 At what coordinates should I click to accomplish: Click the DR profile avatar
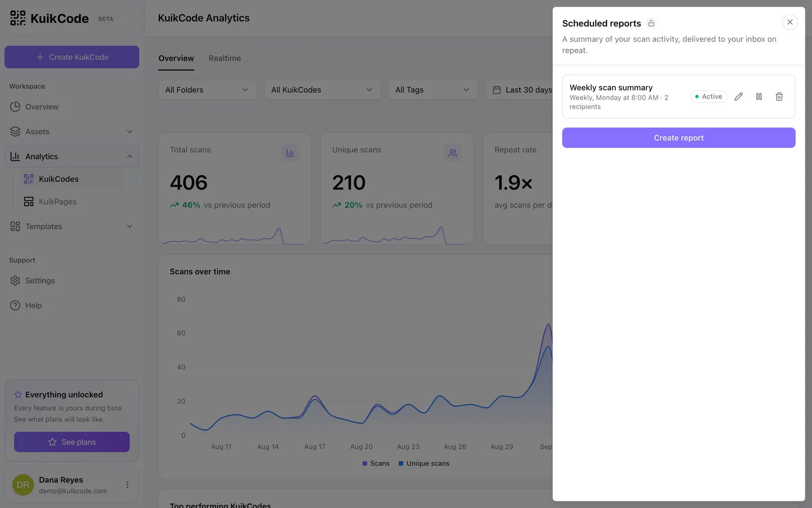(x=23, y=485)
